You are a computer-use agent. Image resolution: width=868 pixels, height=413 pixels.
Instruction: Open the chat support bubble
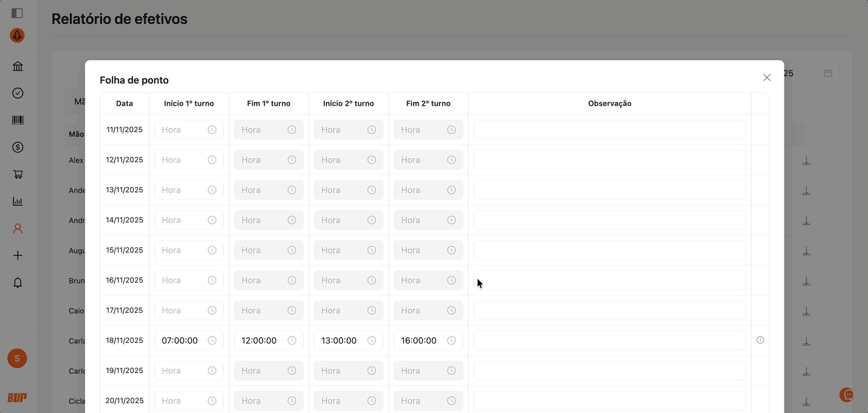click(x=847, y=395)
